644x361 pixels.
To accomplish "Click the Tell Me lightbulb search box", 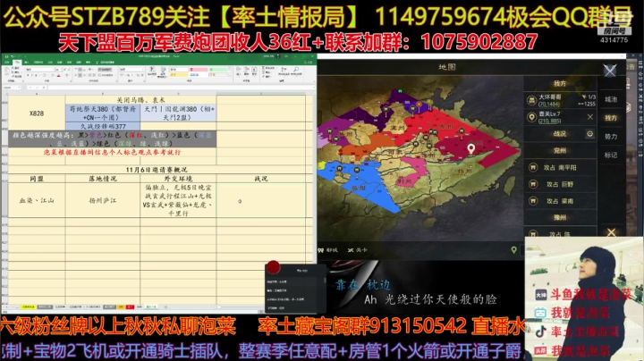I will pos(106,62).
